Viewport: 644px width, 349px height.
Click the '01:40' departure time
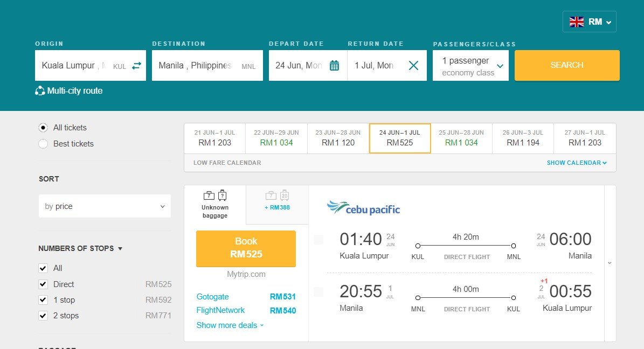pyautogui.click(x=361, y=239)
